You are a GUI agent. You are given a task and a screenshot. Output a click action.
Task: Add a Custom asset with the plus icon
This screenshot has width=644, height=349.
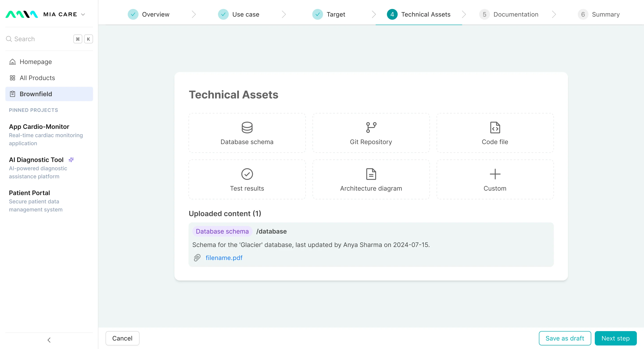(x=495, y=174)
